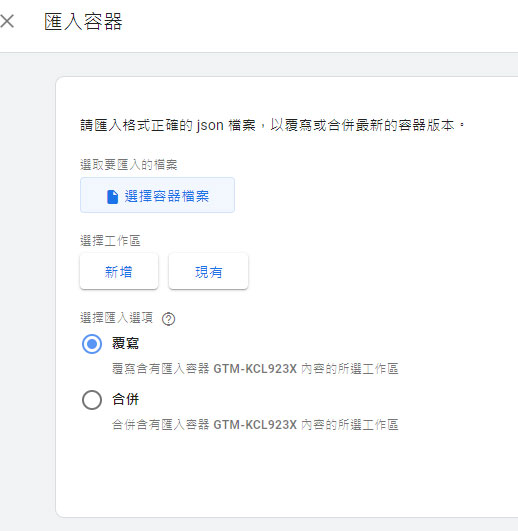The image size is (518, 531).
Task: Choose the 選擇容器檔案 button text
Action: (x=167, y=196)
